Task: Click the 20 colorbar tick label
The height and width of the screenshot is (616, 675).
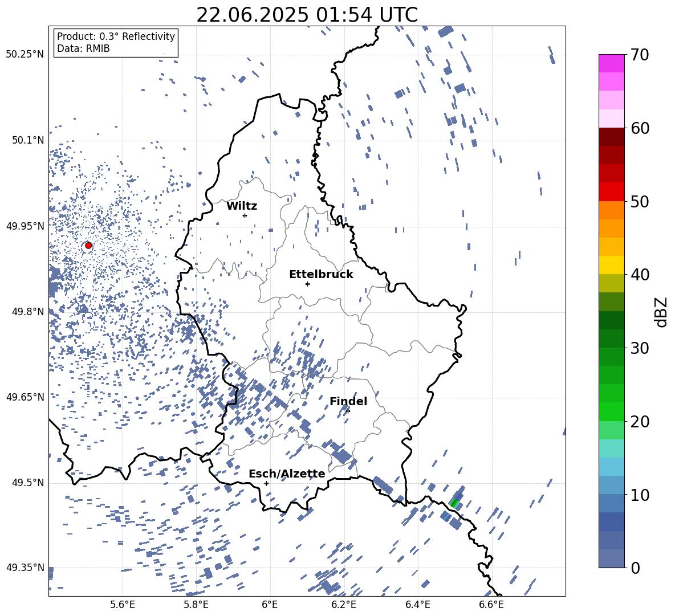Action: tap(640, 422)
